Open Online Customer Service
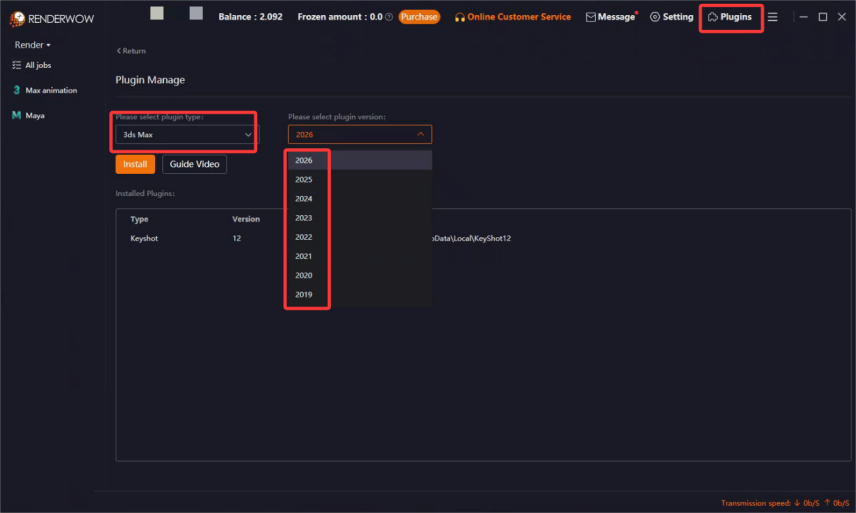This screenshot has height=513, width=856. 513,17
